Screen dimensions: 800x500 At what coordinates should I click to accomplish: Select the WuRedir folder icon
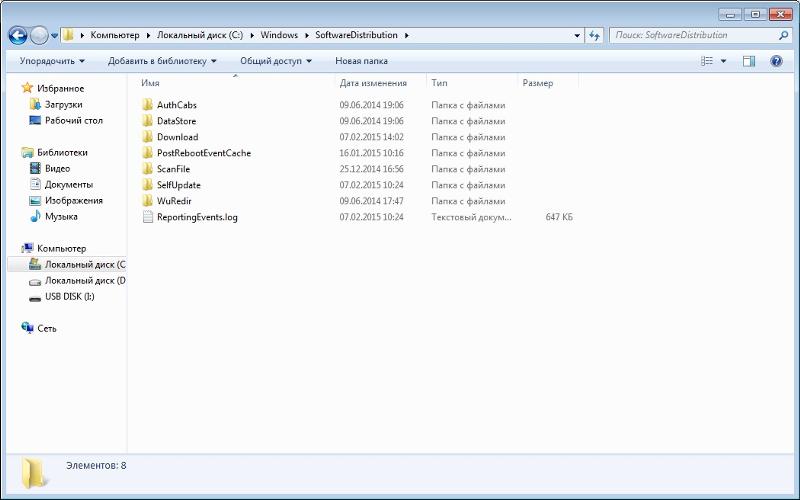tap(147, 201)
